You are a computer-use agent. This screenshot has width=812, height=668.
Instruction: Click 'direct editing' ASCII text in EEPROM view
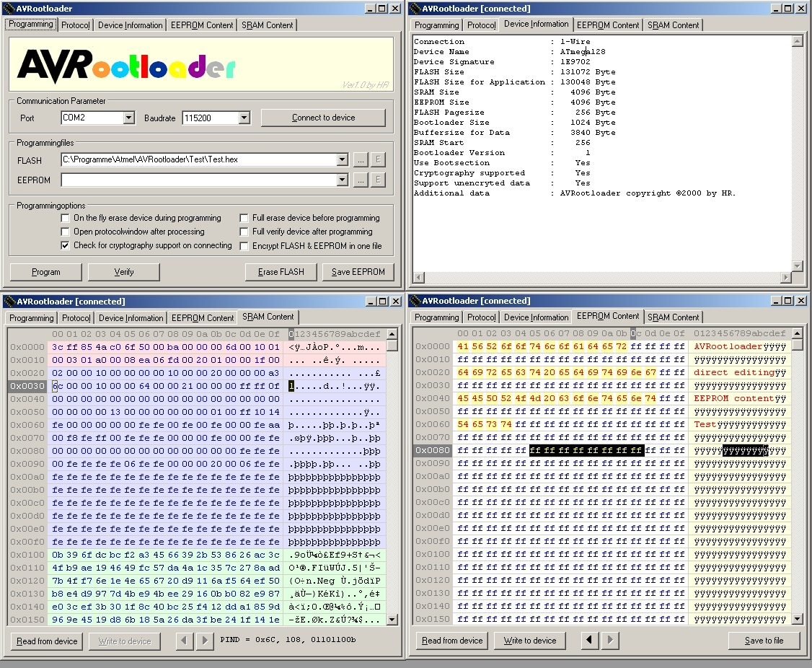[x=734, y=372]
